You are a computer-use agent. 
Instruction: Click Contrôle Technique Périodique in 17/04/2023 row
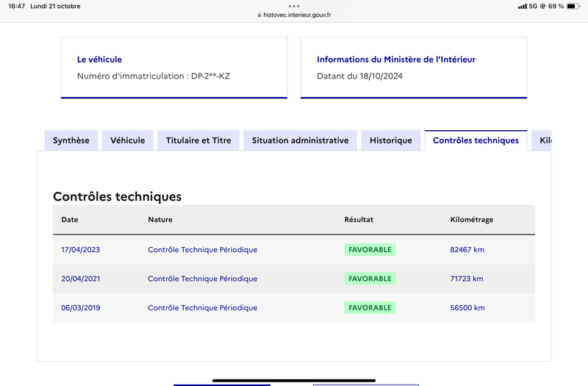coord(203,249)
